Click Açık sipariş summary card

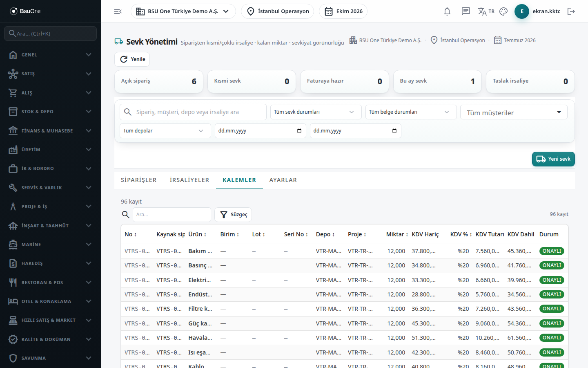coord(159,81)
